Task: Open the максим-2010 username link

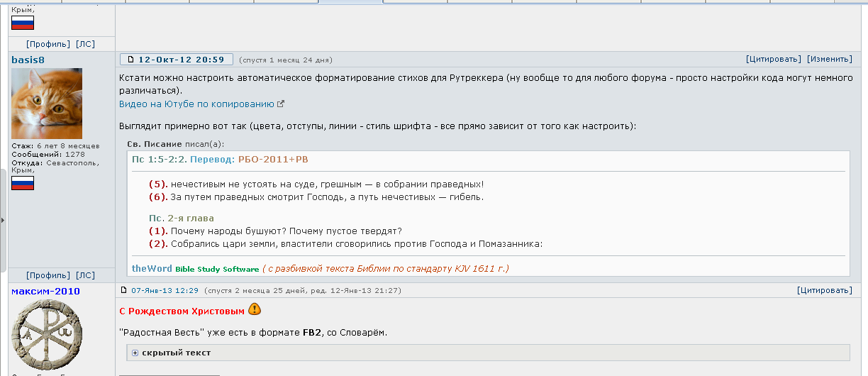Action: 45,291
